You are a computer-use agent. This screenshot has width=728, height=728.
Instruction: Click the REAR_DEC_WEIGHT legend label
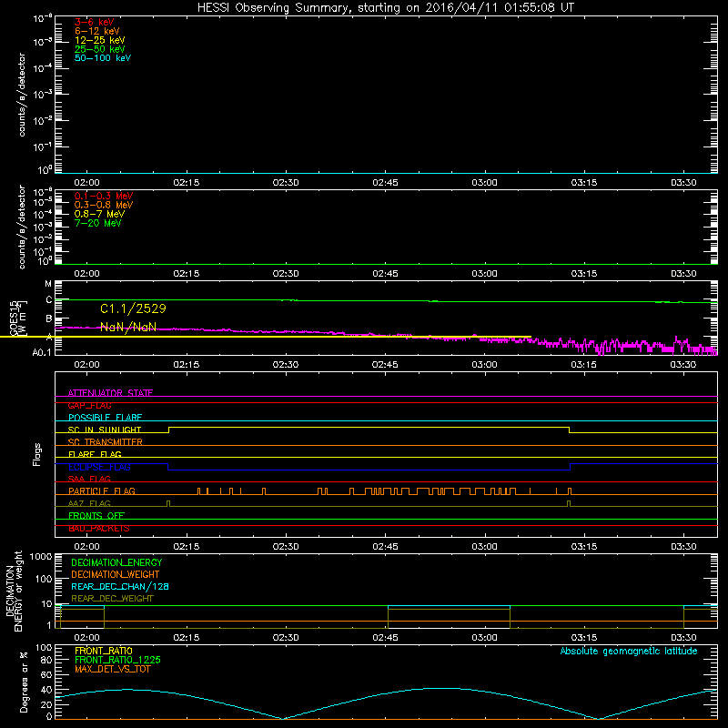(x=112, y=599)
